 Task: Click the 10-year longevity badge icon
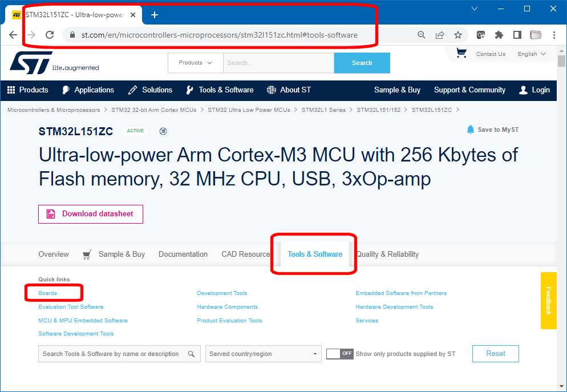click(x=163, y=131)
